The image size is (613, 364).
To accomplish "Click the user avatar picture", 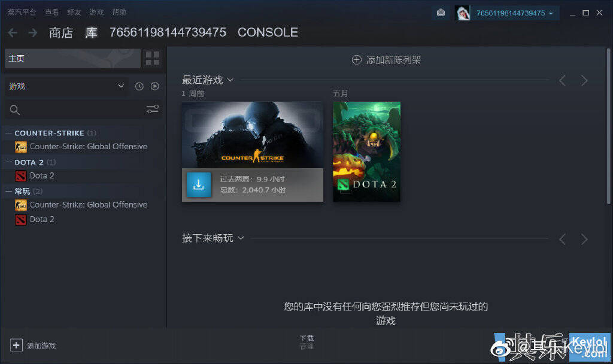I will (463, 13).
